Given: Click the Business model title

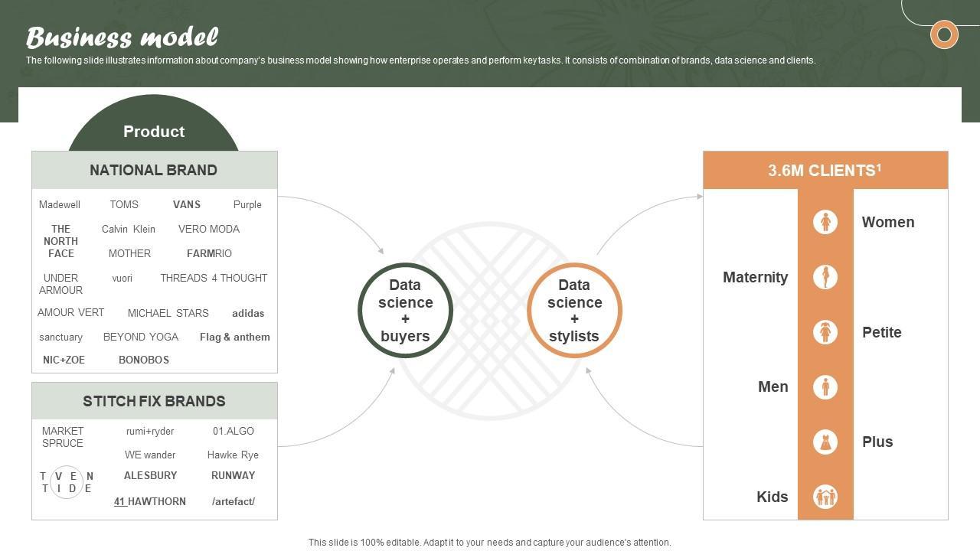Looking at the screenshot, I should point(122,37).
